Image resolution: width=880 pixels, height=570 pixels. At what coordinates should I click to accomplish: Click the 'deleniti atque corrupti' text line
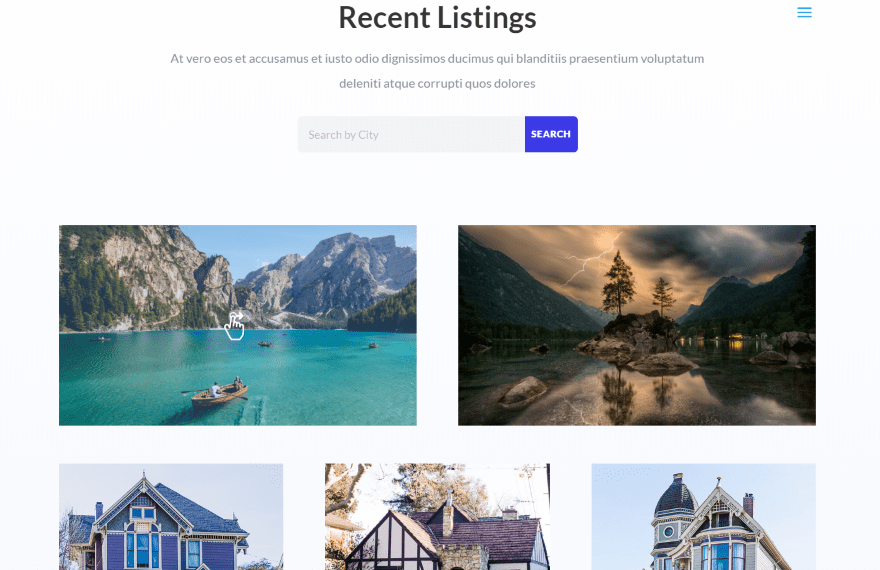(x=437, y=84)
